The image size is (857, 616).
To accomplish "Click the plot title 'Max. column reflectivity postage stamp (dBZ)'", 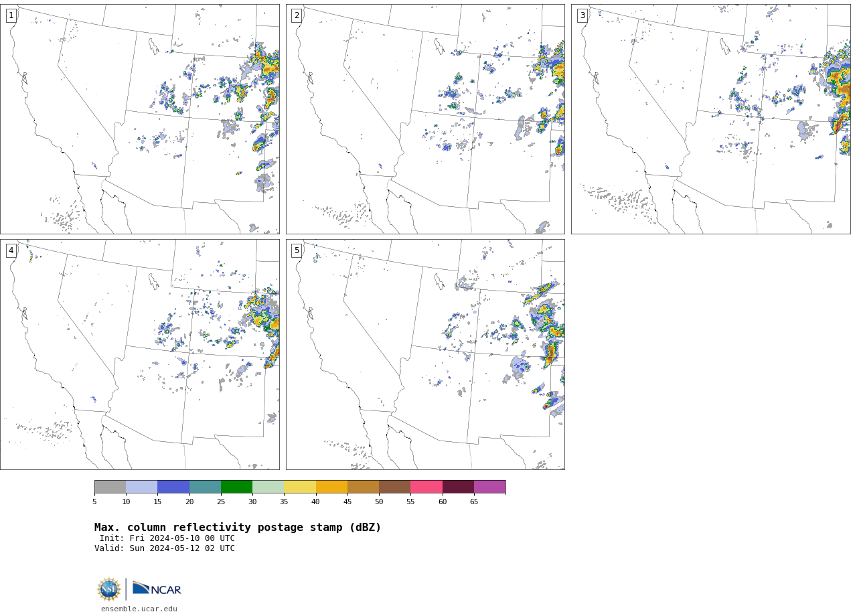I will [238, 528].
